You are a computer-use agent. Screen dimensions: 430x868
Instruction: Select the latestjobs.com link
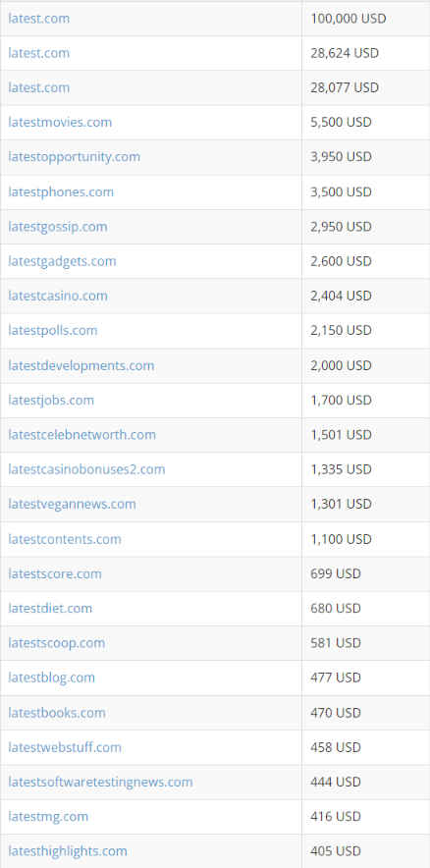tap(51, 400)
